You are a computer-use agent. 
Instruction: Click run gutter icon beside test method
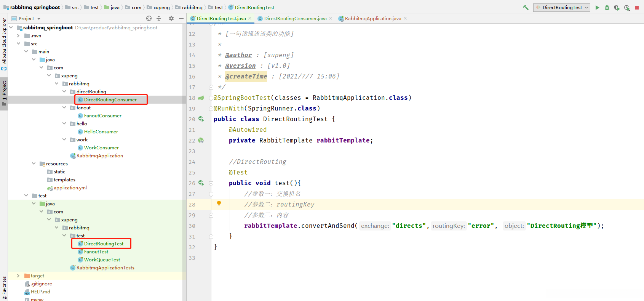(x=201, y=183)
